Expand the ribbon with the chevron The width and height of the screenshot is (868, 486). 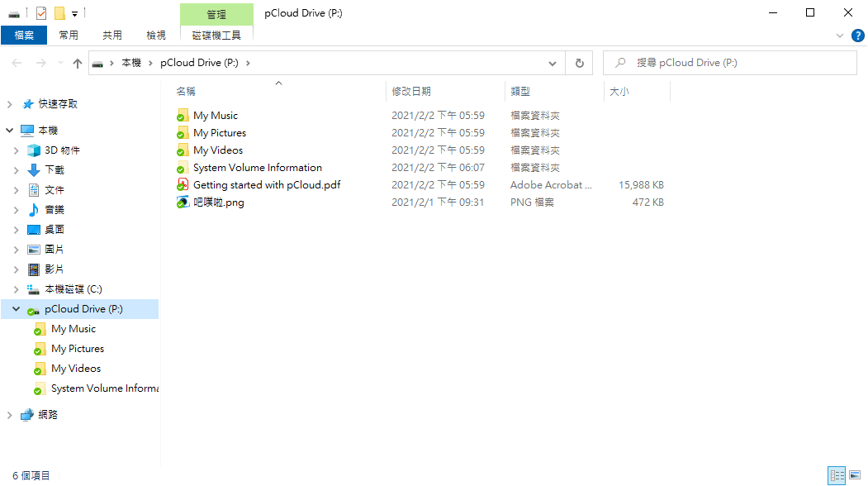(x=840, y=36)
